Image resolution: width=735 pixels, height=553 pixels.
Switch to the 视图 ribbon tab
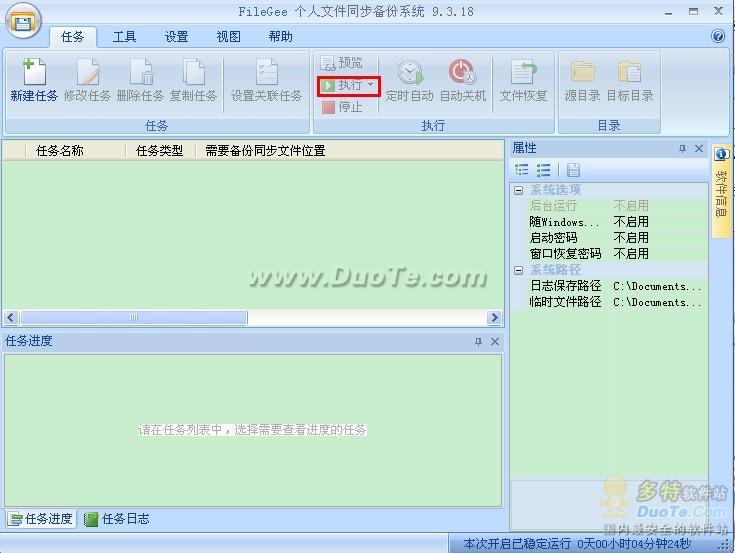point(228,37)
